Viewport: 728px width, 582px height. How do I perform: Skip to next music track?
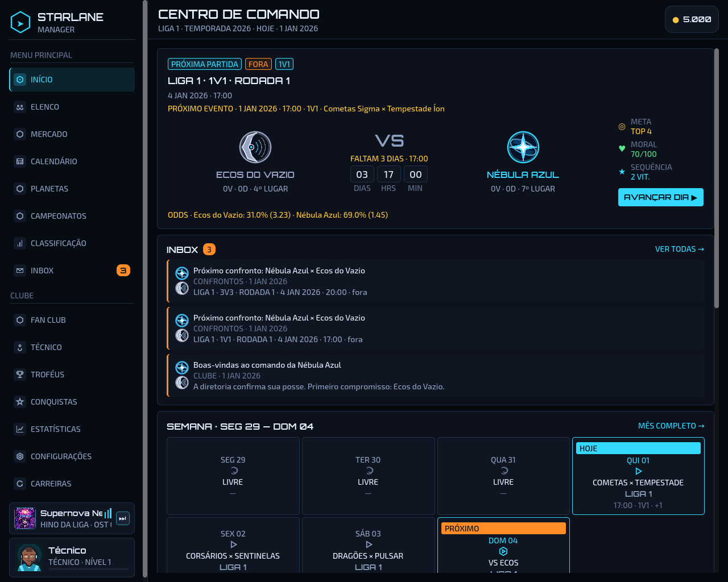pyautogui.click(x=123, y=518)
